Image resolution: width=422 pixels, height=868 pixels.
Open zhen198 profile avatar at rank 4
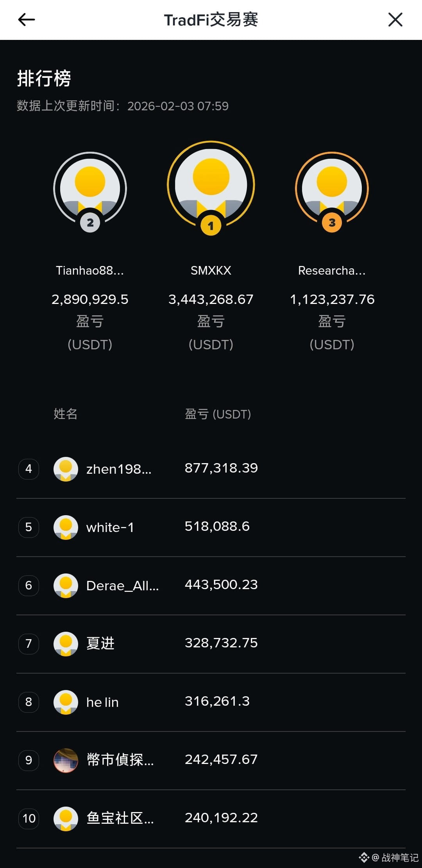coord(66,469)
